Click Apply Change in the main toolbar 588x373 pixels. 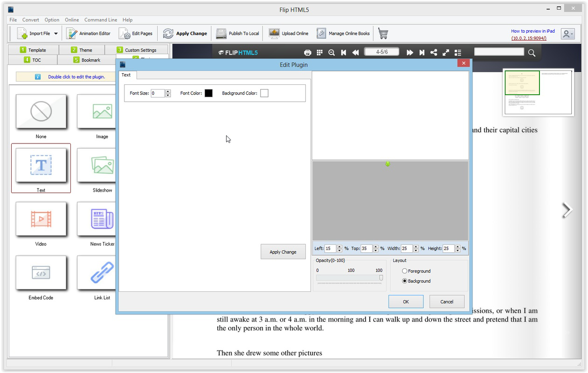click(185, 34)
